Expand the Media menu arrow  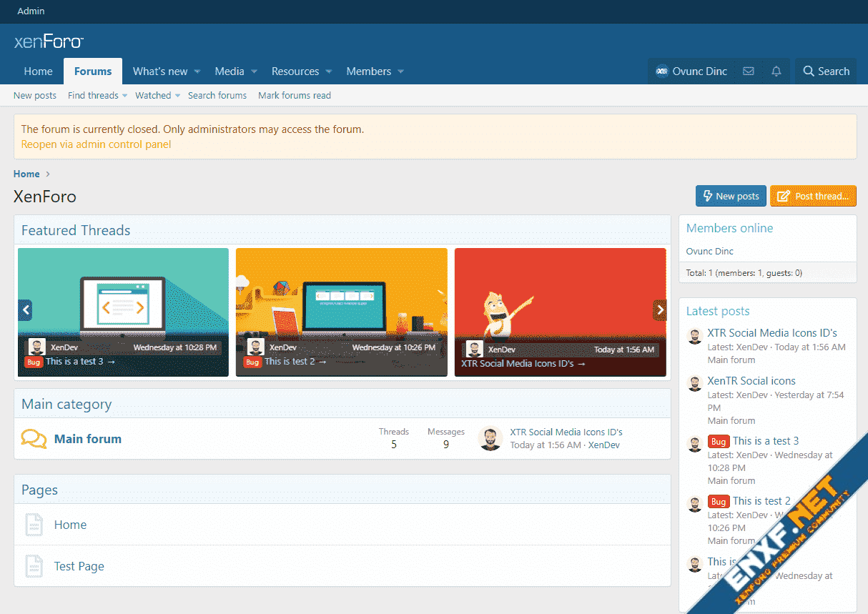[254, 71]
